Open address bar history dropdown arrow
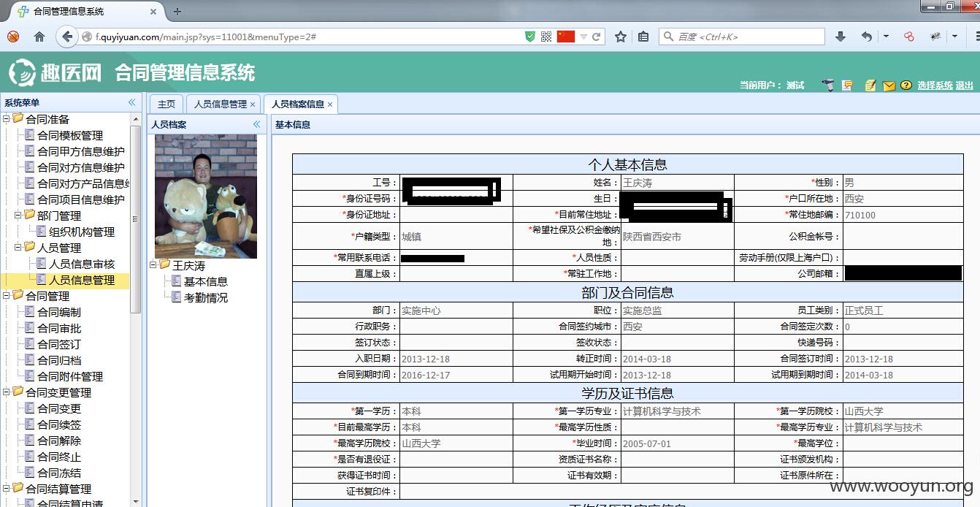The width and height of the screenshot is (980, 507). 583,37
